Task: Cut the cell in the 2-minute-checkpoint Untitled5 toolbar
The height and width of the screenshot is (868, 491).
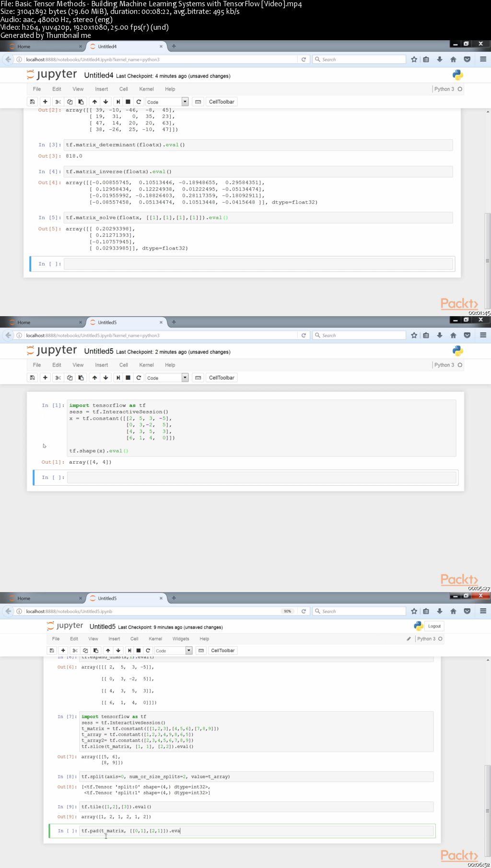Action: point(58,377)
